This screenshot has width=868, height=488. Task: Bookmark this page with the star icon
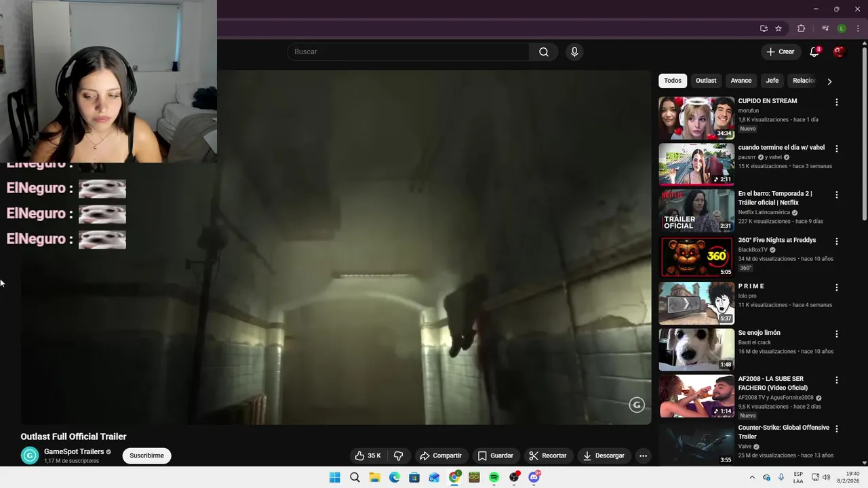point(778,28)
